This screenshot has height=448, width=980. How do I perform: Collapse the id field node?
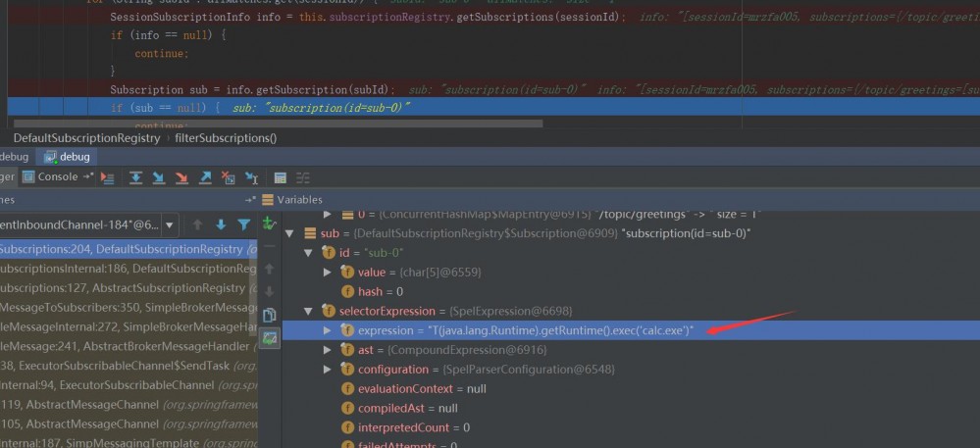tap(308, 253)
